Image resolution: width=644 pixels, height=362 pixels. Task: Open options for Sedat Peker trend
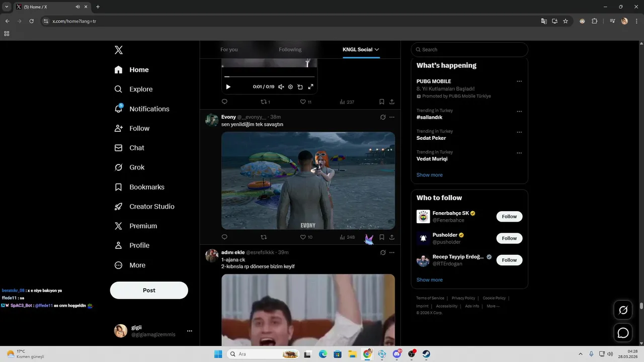coord(519,132)
